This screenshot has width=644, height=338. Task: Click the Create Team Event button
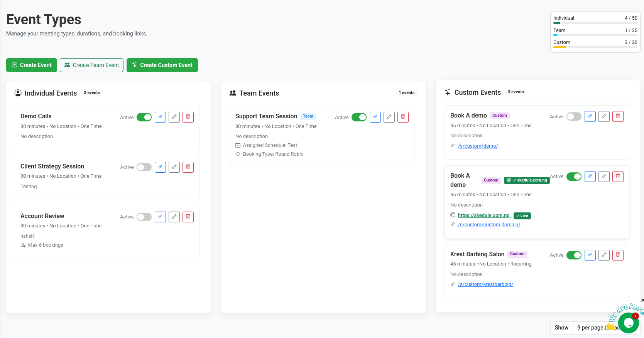(91, 65)
